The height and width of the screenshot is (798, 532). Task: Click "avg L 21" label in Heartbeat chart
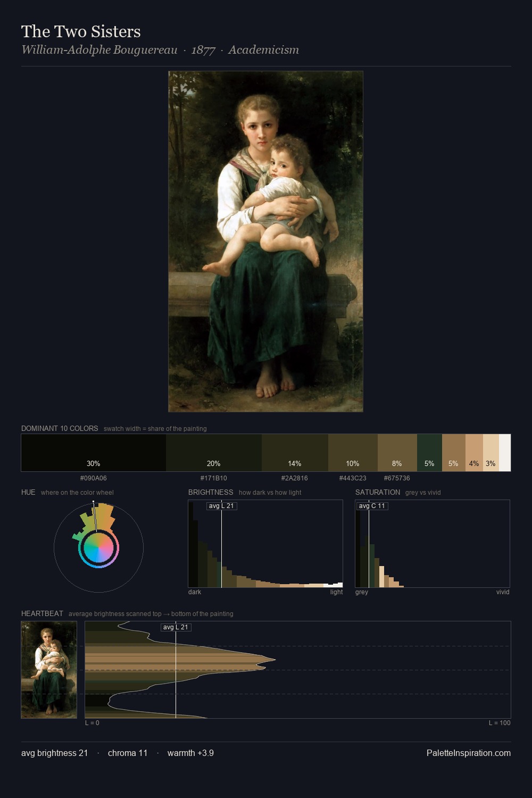pyautogui.click(x=176, y=627)
